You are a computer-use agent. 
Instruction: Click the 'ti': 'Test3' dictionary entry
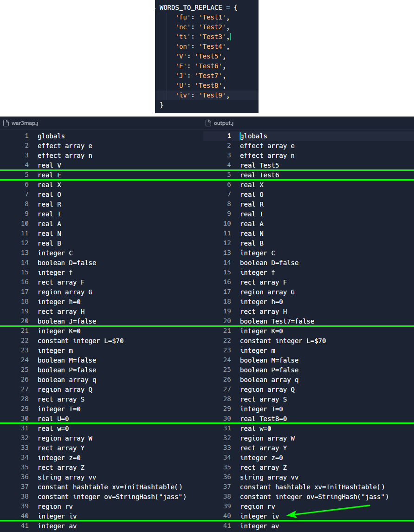[x=202, y=37]
